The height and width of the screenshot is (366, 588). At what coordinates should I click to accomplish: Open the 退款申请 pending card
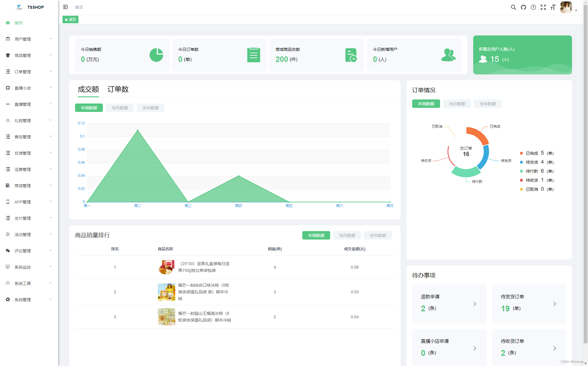pyautogui.click(x=449, y=304)
